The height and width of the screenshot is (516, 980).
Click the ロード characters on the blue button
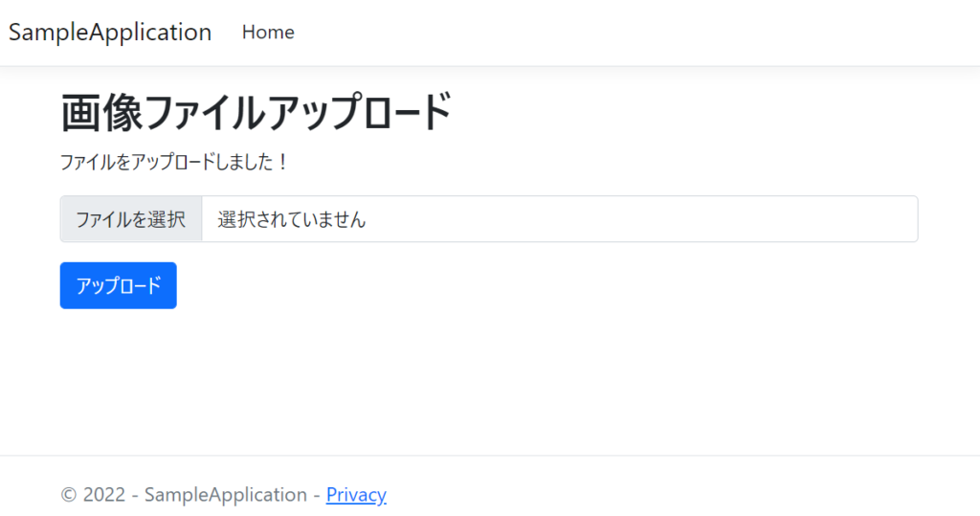(144, 285)
